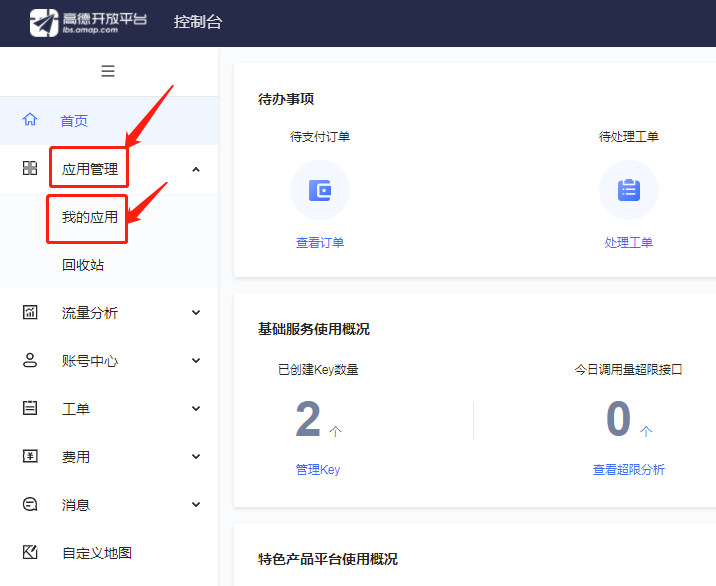Screen dimensions: 716x586
Task: Expand the 流量分析 menu chevron
Action: 196,313
